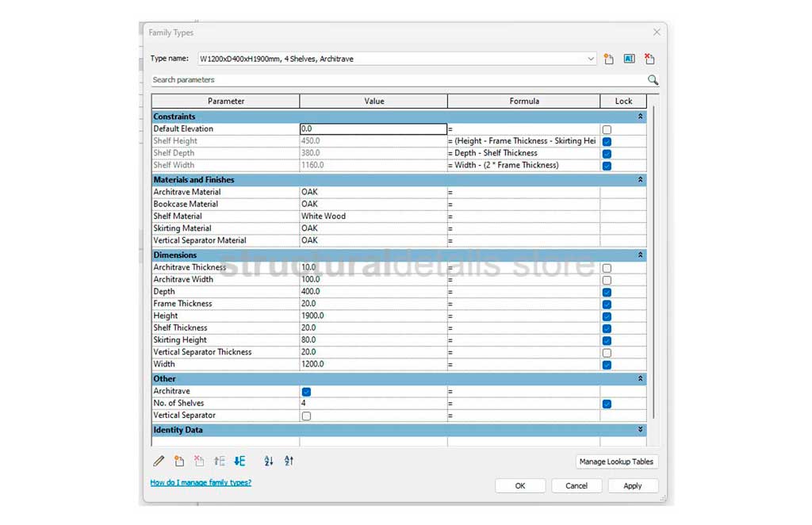812x525 pixels.
Task: Open the Type name dropdown list
Action: click(591, 59)
